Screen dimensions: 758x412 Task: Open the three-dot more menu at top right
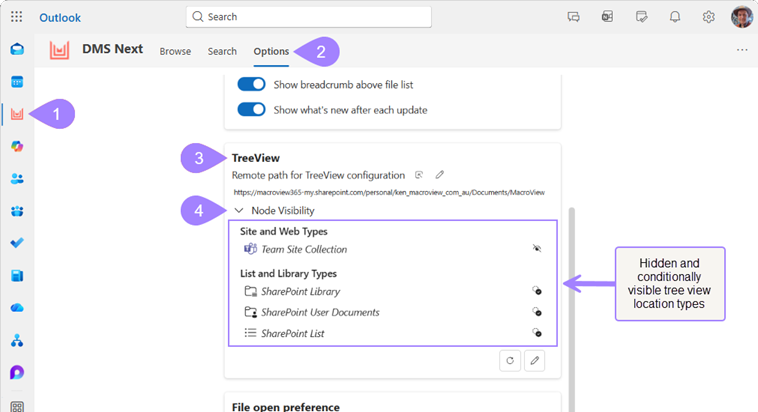pyautogui.click(x=742, y=50)
